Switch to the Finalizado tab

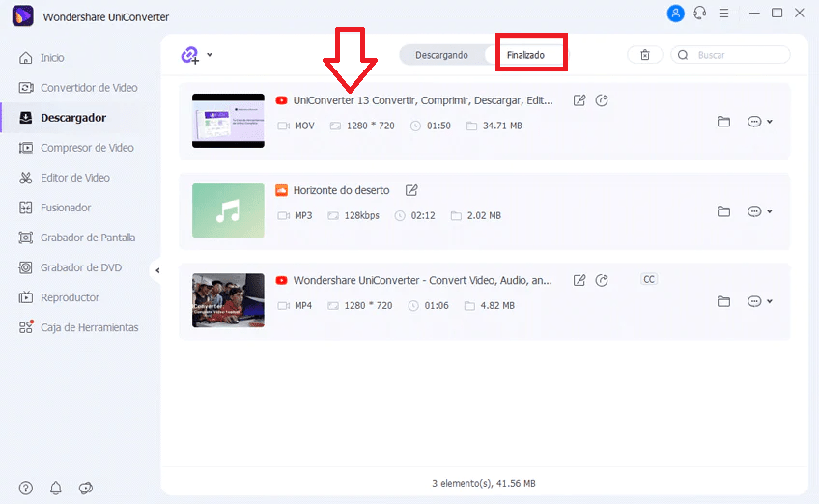[x=525, y=55]
